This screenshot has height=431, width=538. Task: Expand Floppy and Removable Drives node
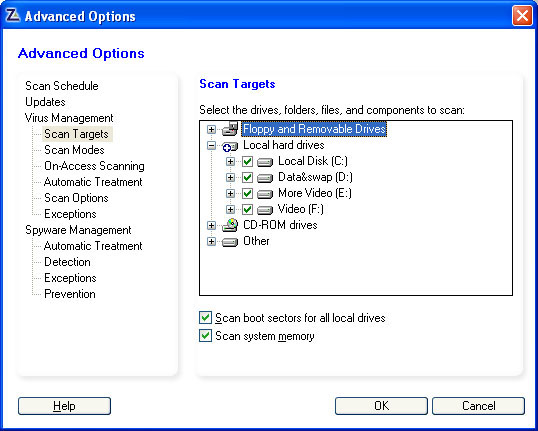pyautogui.click(x=211, y=129)
